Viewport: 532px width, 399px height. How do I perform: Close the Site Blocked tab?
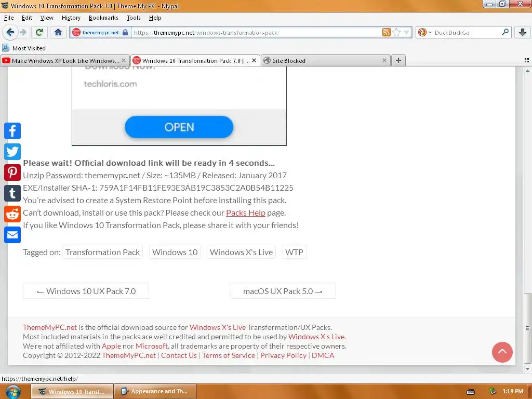tap(384, 60)
